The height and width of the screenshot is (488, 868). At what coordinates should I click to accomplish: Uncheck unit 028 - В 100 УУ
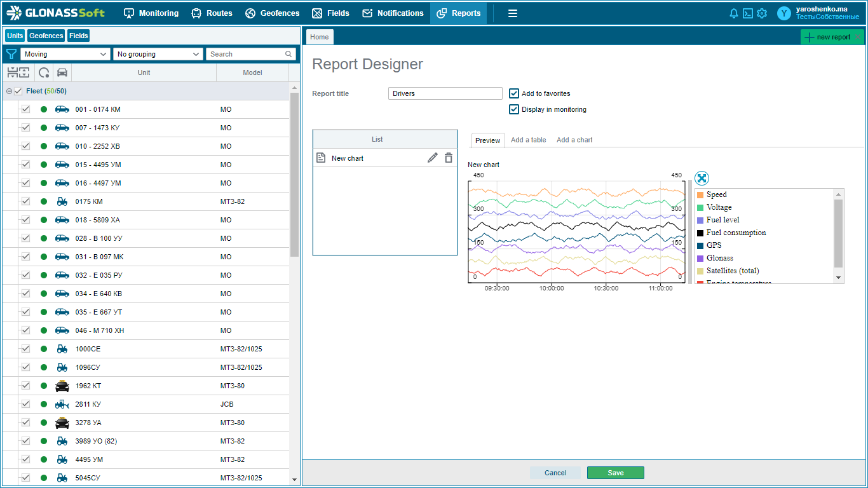click(25, 238)
